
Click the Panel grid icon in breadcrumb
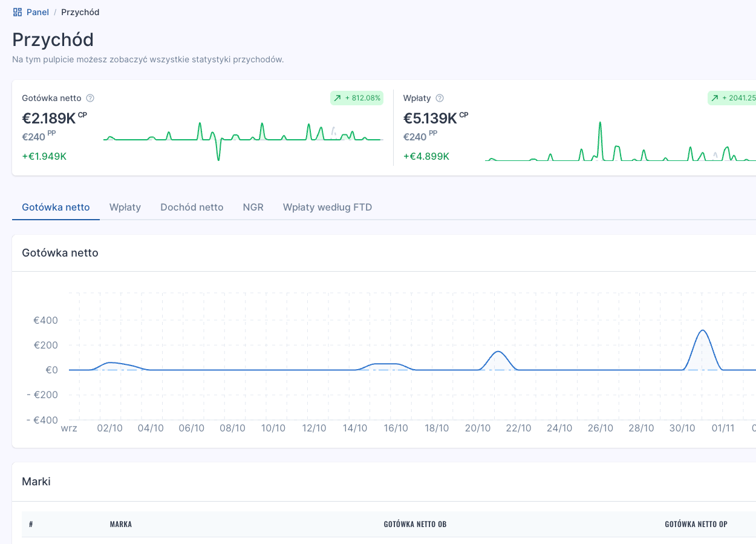[18, 12]
